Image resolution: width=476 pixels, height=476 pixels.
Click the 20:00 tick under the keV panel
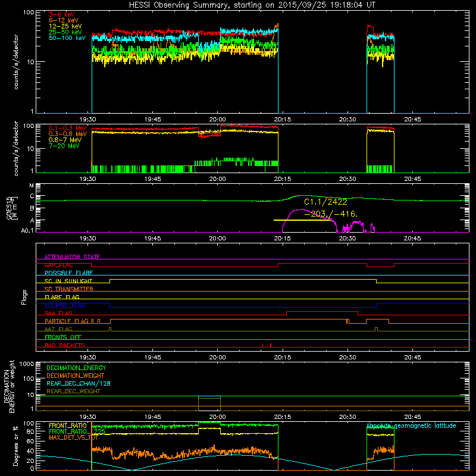pos(217,120)
